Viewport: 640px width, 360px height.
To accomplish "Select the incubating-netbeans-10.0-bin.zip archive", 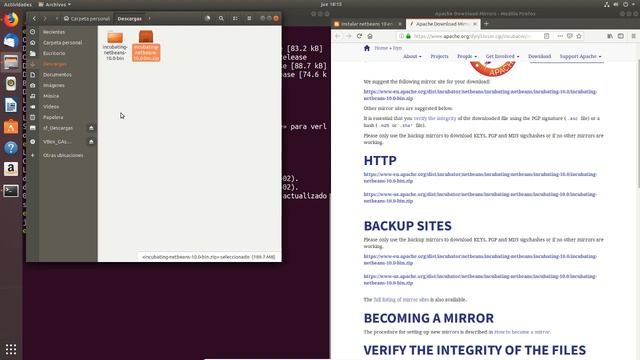I will (146, 46).
